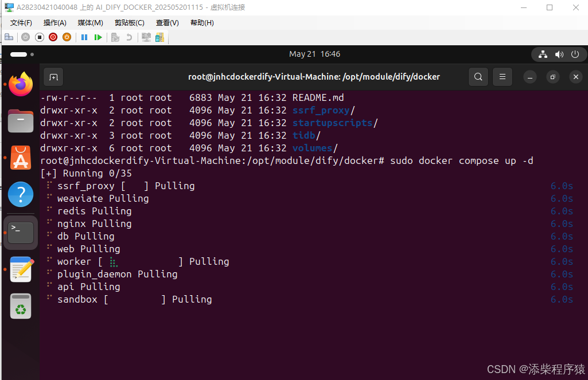Click the sandbox pull progress bar
588x380 pixels.
(x=135, y=299)
